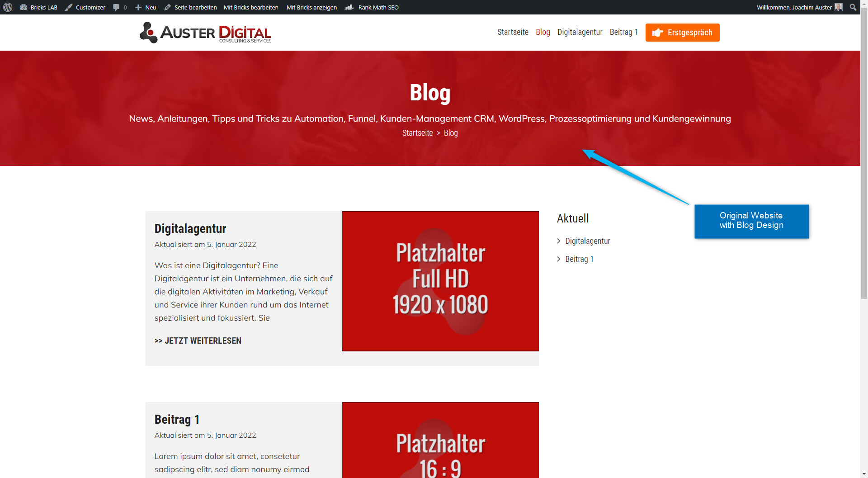
Task: Open Digitalagentur in main navigation
Action: pyautogui.click(x=580, y=32)
